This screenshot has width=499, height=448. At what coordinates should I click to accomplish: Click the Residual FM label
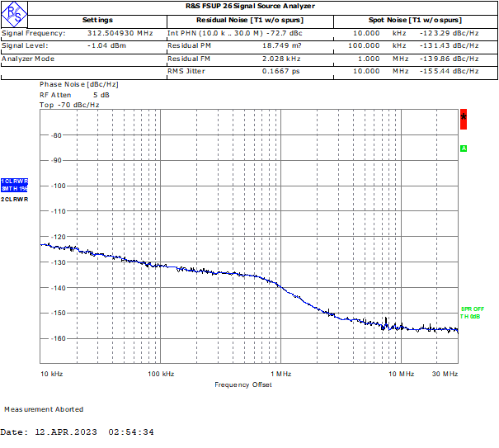189,59
